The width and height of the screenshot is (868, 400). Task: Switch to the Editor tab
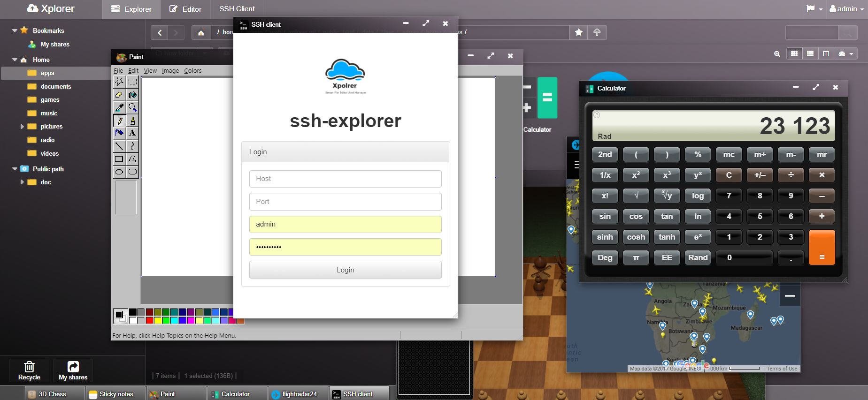tap(185, 9)
